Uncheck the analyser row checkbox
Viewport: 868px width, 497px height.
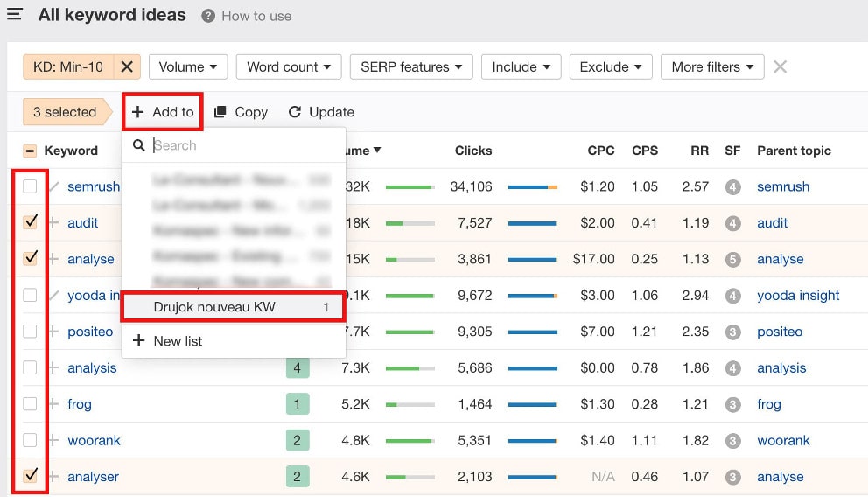(x=30, y=475)
